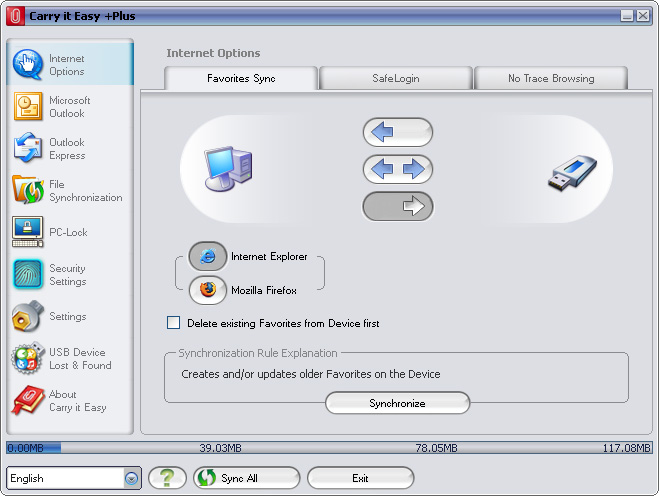Screen dimensions: 659x496
Task: Select sync direction PC-to-device right arrow
Action: coord(398,206)
